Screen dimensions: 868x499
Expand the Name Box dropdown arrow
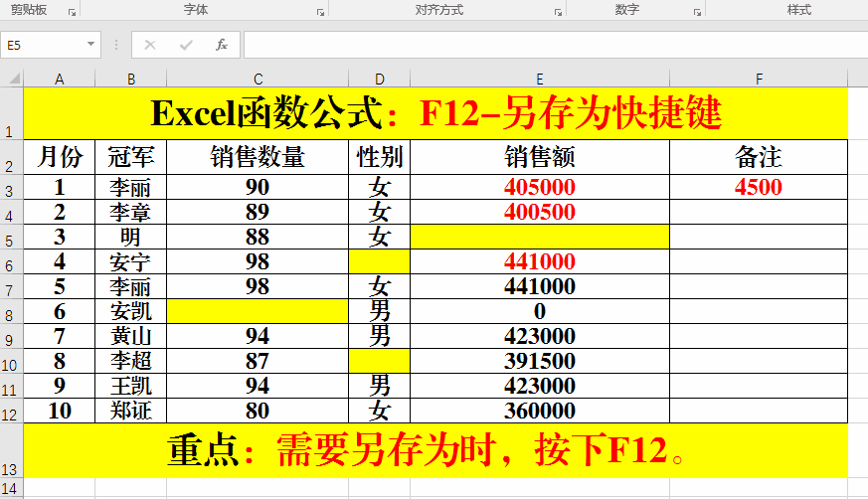[x=90, y=45]
